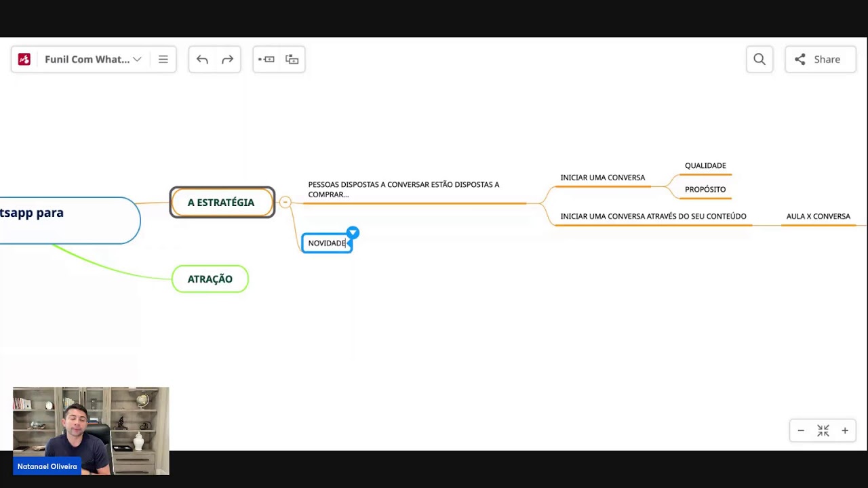Collapse the A ESTRATÉGIA branch
Image resolution: width=868 pixels, height=488 pixels.
285,202
